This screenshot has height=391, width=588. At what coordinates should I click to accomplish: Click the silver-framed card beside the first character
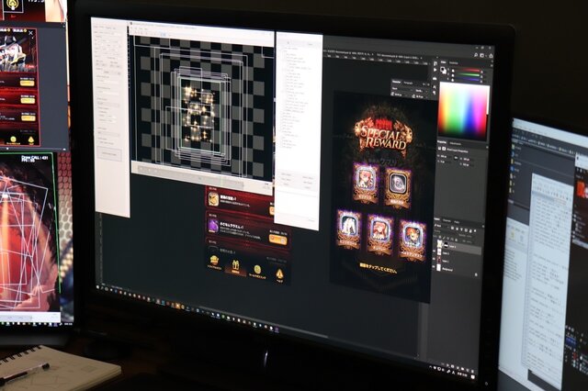click(399, 183)
